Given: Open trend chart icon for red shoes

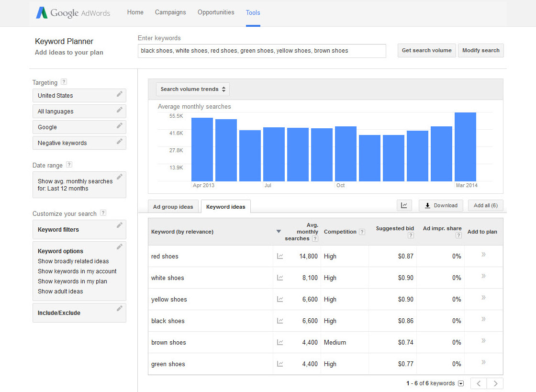Looking at the screenshot, I should click(x=280, y=257).
